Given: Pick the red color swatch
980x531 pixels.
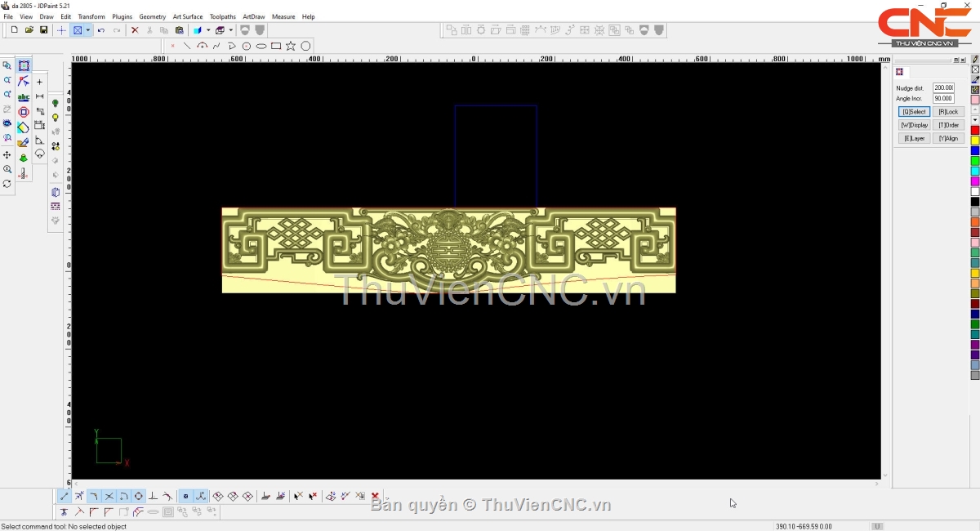Looking at the screenshot, I should [x=975, y=131].
